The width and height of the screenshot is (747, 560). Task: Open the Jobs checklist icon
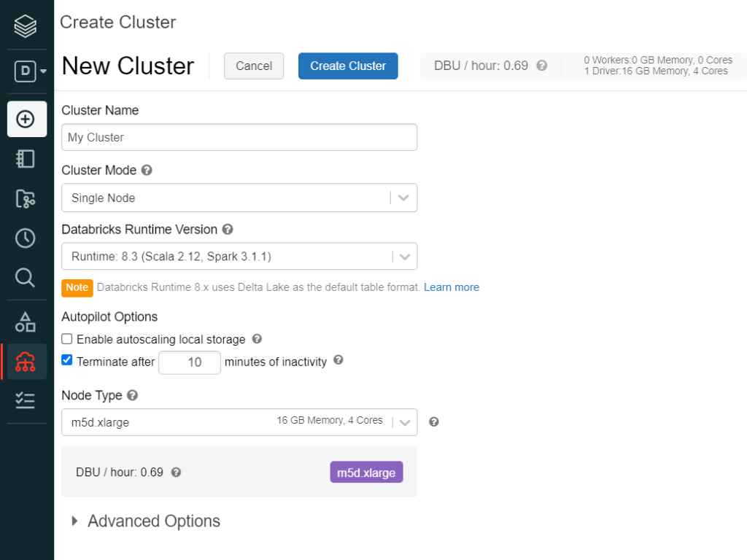(26, 401)
